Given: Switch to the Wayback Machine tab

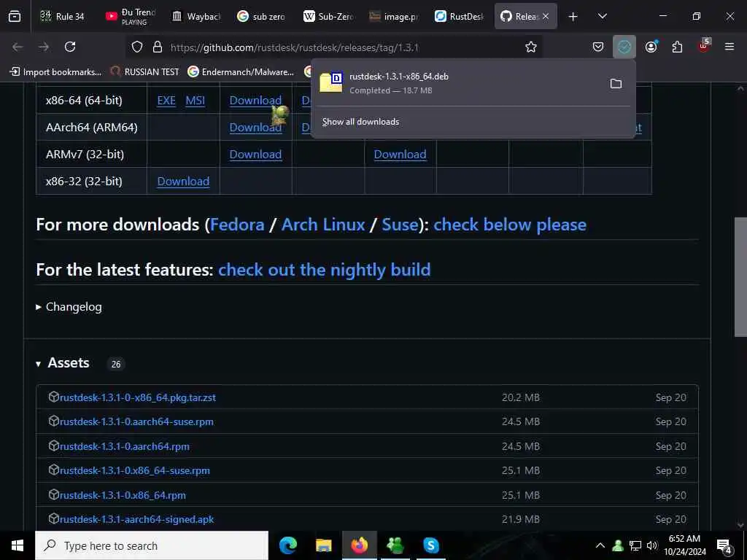Looking at the screenshot, I should coord(196,16).
